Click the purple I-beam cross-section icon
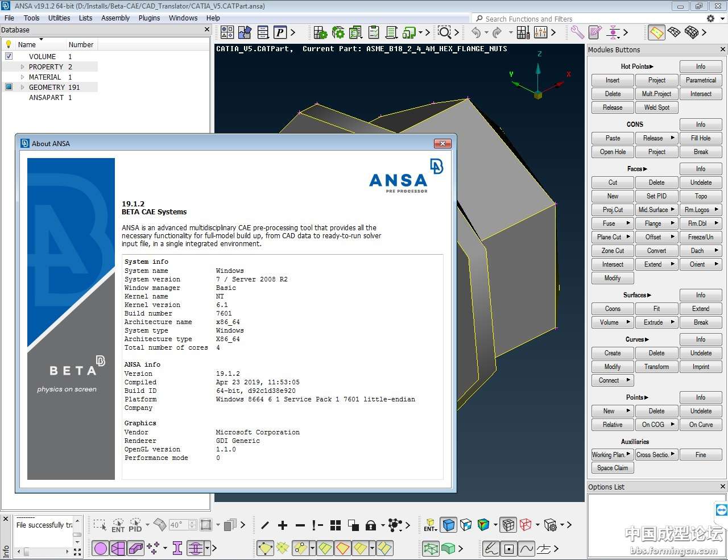The height and width of the screenshot is (560, 728). [x=177, y=548]
